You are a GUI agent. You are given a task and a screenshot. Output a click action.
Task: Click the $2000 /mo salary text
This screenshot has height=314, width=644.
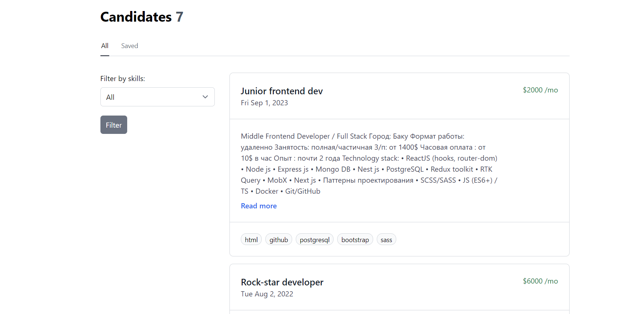(540, 90)
